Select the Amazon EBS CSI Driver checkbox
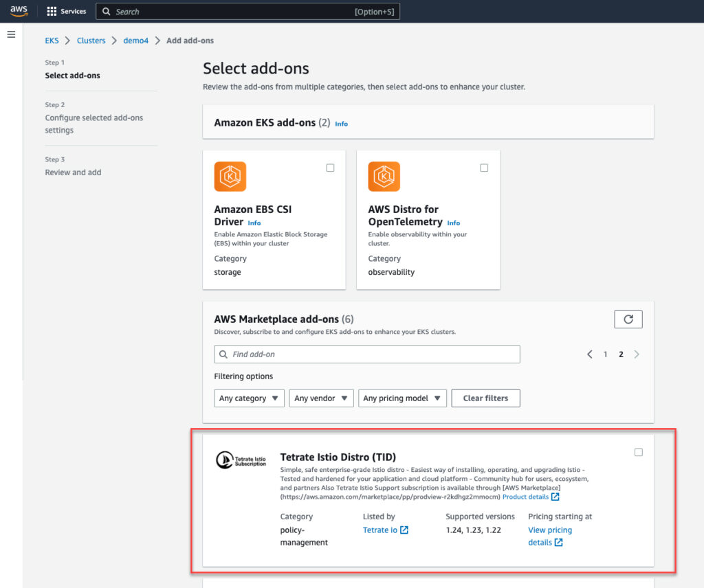Screen dimensions: 704x588 [330, 168]
